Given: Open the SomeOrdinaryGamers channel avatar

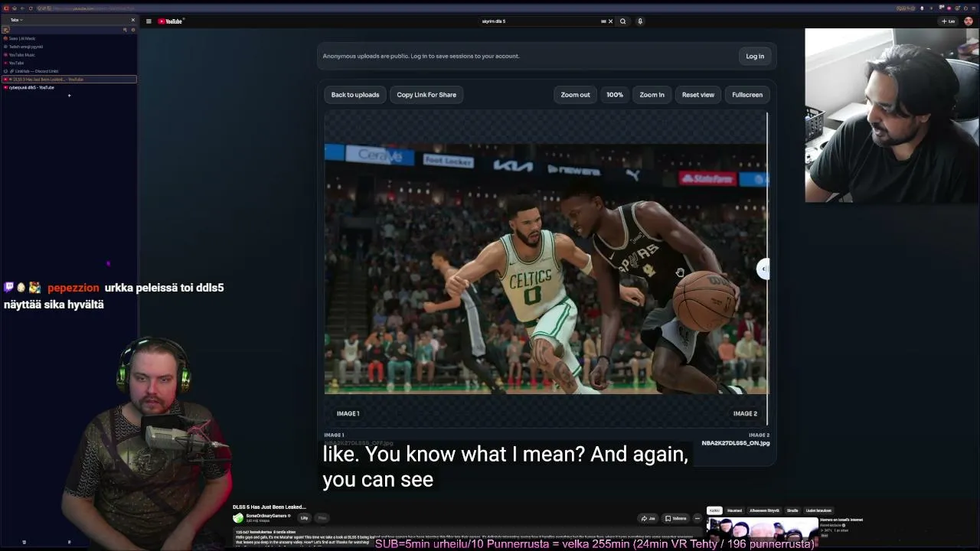Looking at the screenshot, I should (x=238, y=518).
